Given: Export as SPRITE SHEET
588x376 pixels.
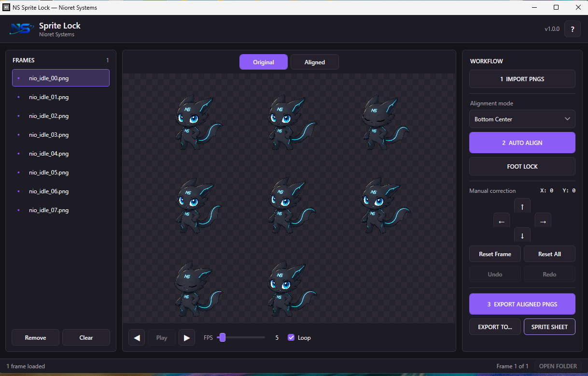Looking at the screenshot, I should pyautogui.click(x=549, y=327).
